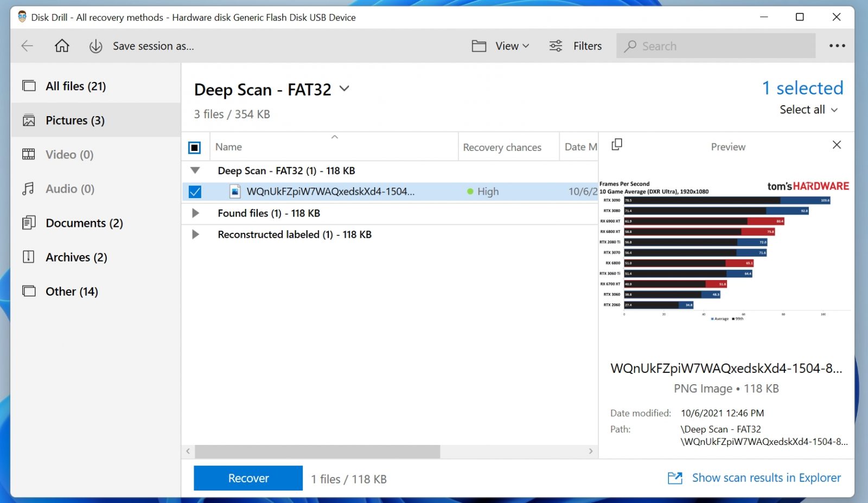The height and width of the screenshot is (503, 868).
Task: Open Save session as using the download icon
Action: [x=95, y=46]
